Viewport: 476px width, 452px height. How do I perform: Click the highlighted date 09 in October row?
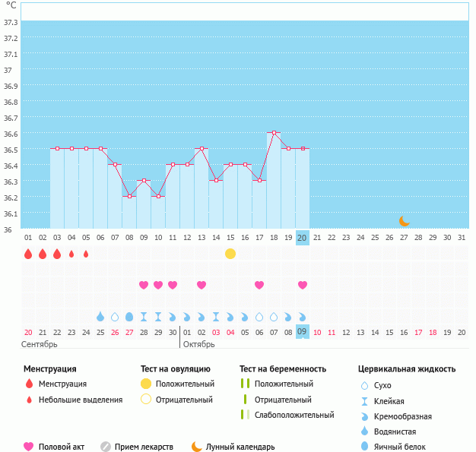302,332
